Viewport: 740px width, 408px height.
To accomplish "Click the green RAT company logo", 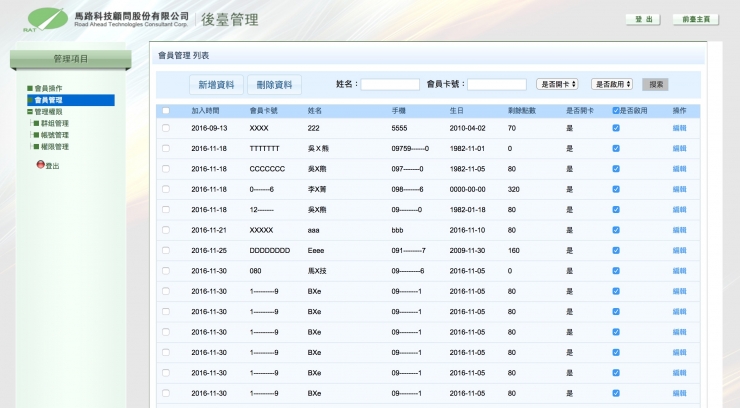I will pyautogui.click(x=48, y=19).
